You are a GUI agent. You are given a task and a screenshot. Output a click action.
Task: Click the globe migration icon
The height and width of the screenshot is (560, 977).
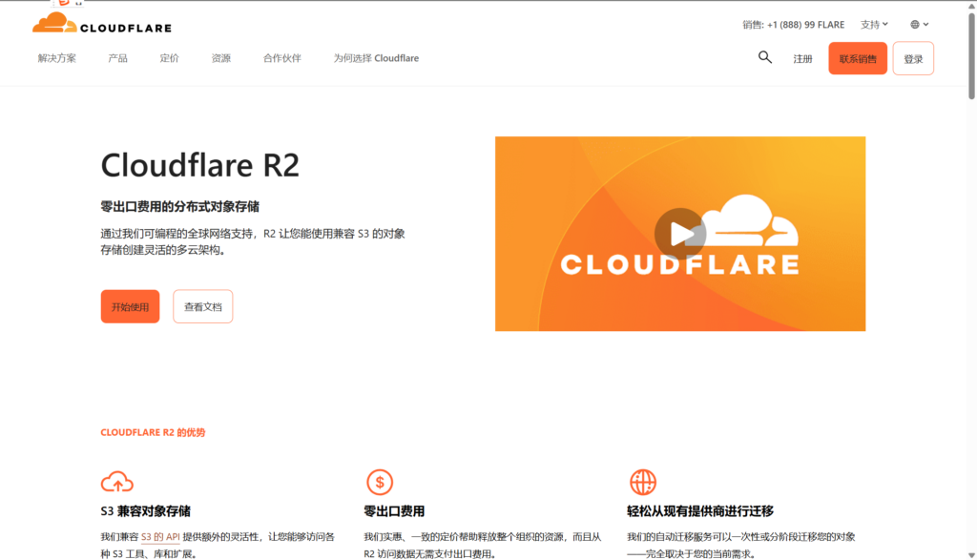[643, 482]
